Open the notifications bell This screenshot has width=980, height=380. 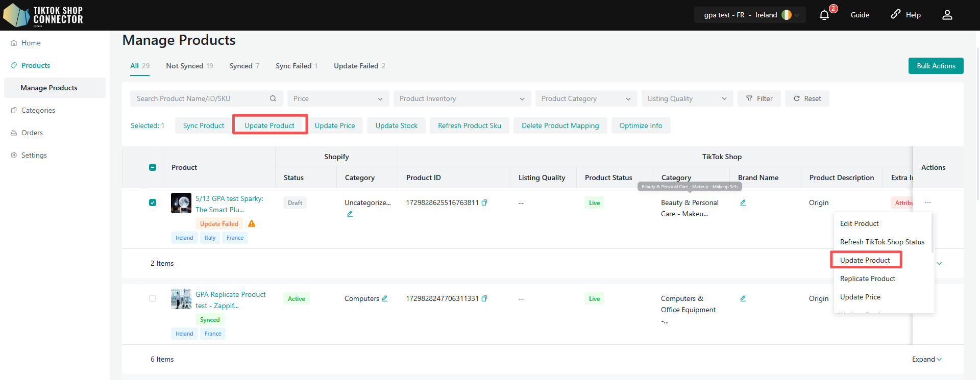824,15
